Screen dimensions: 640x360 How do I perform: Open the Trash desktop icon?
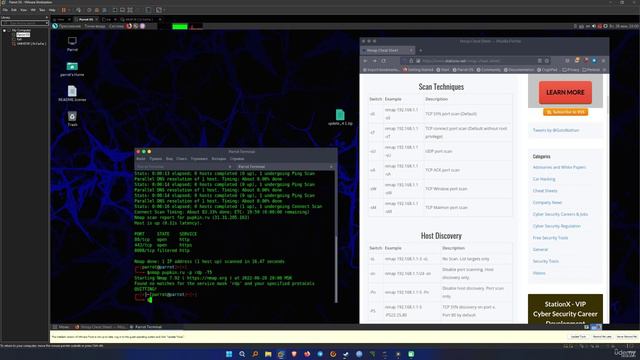(x=72, y=118)
